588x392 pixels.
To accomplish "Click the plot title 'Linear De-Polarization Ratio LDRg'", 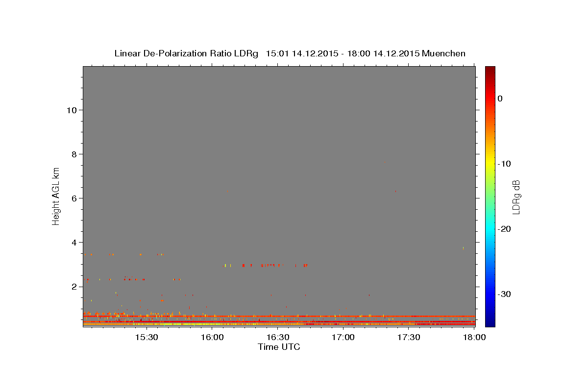I will coord(186,53).
